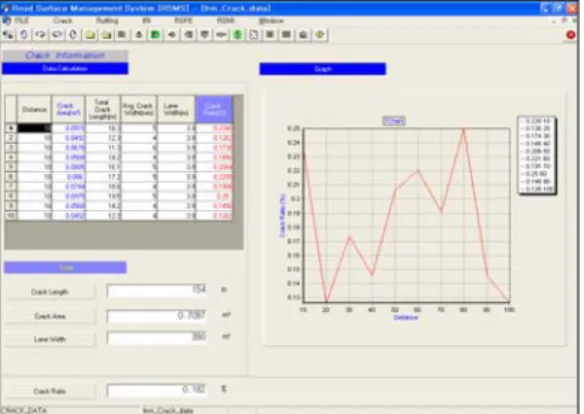Click the chart legend box
This screenshot has width=584, height=414.
[536, 155]
